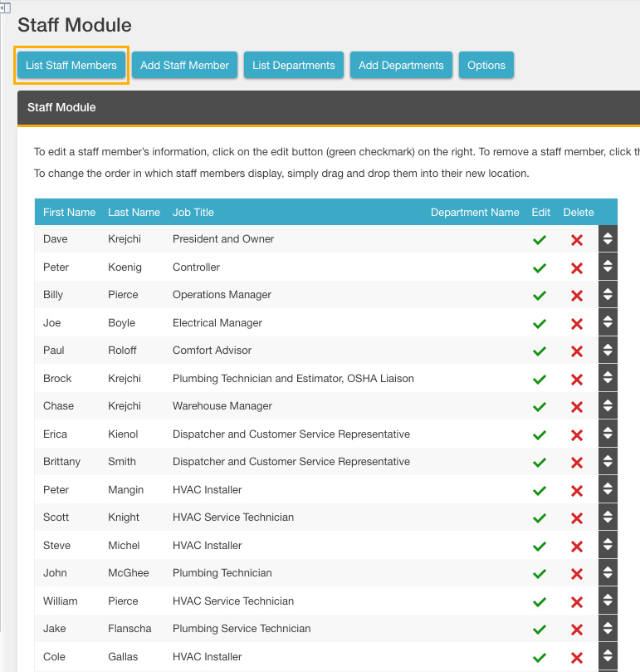Go to Add Staff Member
Viewport: 640px width, 672px height.
pyautogui.click(x=184, y=66)
